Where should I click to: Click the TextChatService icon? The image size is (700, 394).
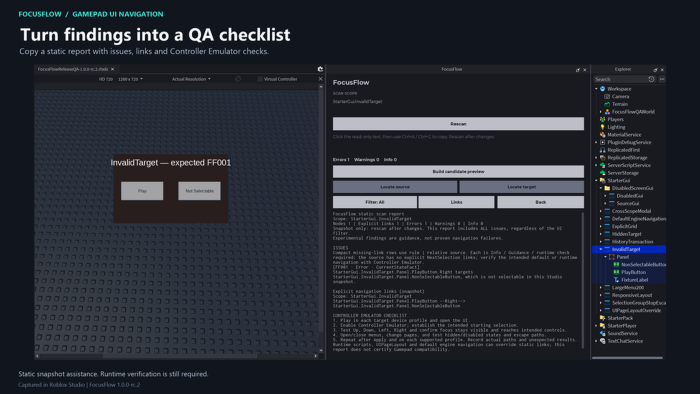pos(602,340)
